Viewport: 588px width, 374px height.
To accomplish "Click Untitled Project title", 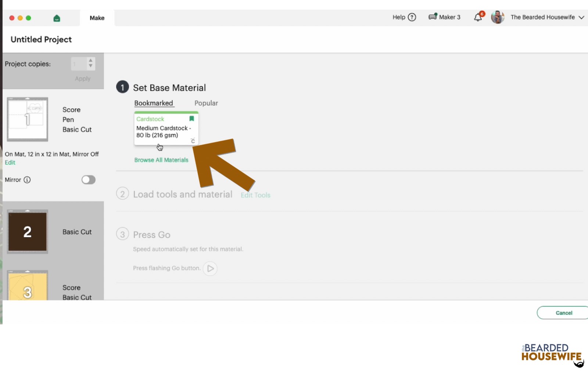I will pyautogui.click(x=41, y=39).
